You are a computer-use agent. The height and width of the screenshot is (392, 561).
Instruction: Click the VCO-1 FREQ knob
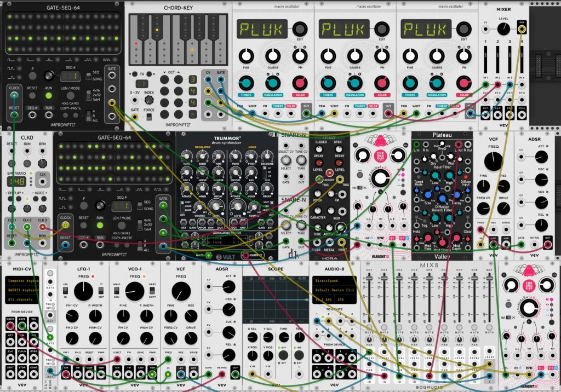pyautogui.click(x=135, y=291)
